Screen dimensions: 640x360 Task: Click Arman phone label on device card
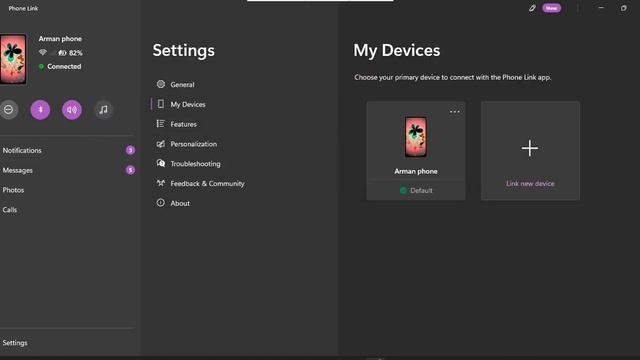(x=416, y=171)
